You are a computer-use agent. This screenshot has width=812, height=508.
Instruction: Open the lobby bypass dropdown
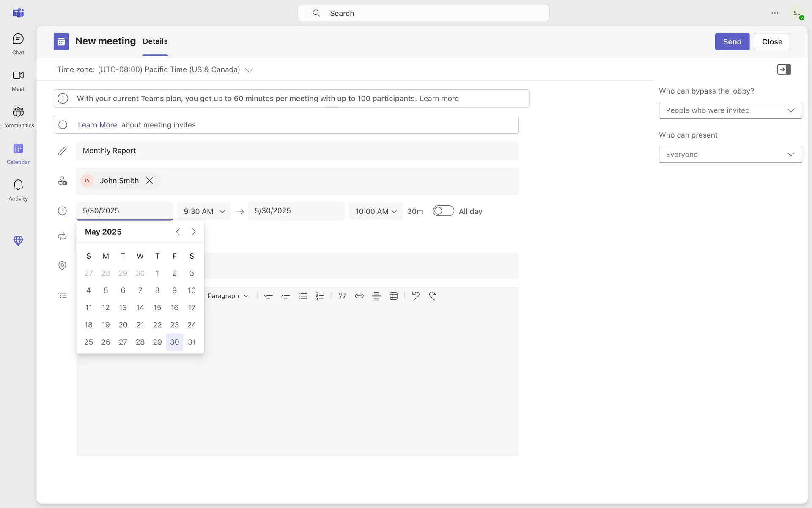pyautogui.click(x=730, y=110)
